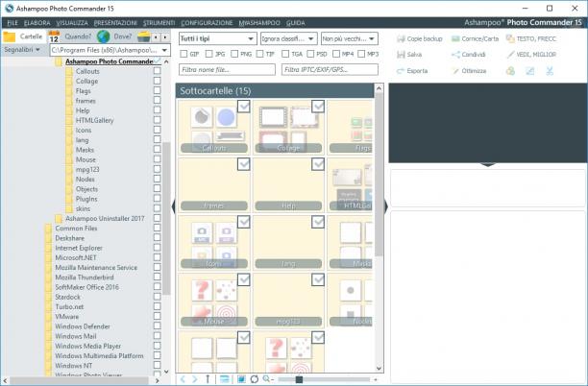Open the STRUMENTI menu
Image resolution: width=588 pixels, height=386 pixels.
159,23
